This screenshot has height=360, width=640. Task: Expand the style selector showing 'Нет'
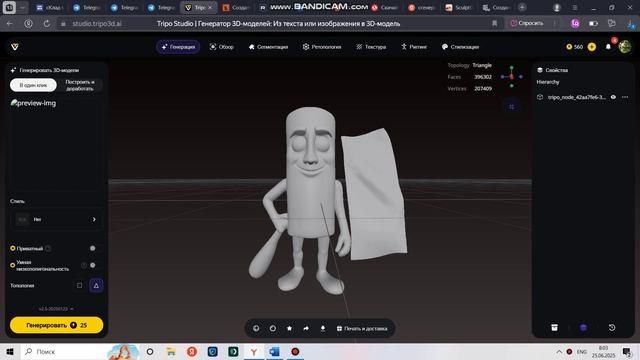56,219
